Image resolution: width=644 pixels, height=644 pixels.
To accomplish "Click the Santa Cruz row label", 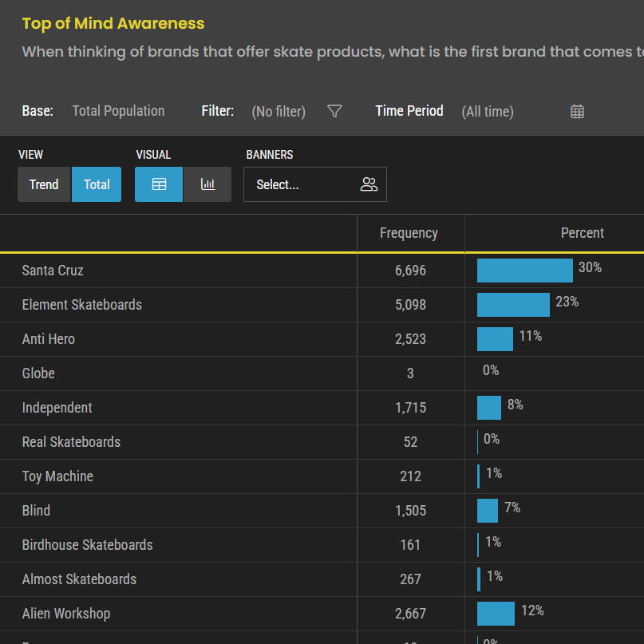I will (53, 271).
